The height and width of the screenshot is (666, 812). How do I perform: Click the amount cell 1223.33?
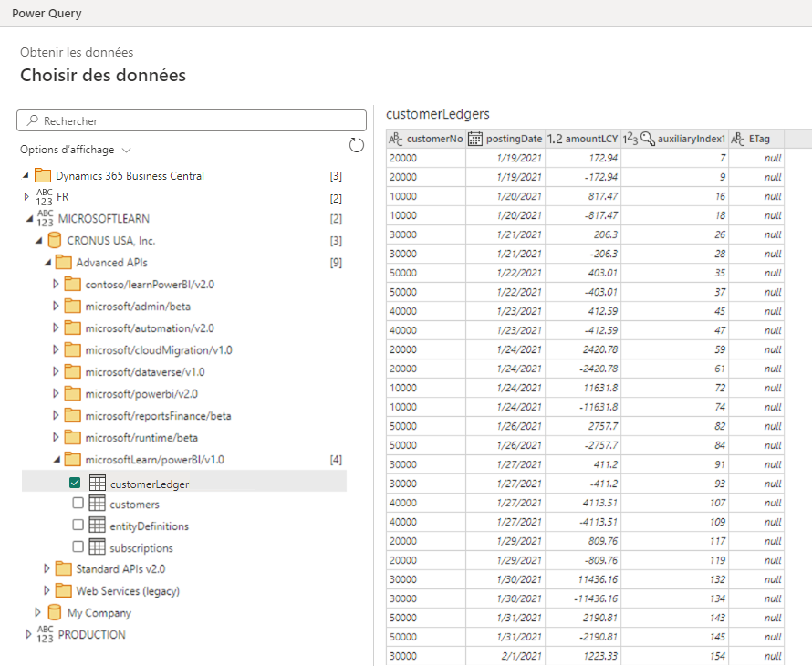pyautogui.click(x=583, y=656)
